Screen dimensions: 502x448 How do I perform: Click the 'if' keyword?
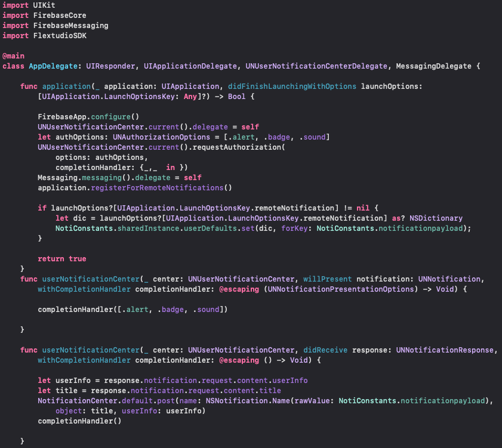point(42,208)
